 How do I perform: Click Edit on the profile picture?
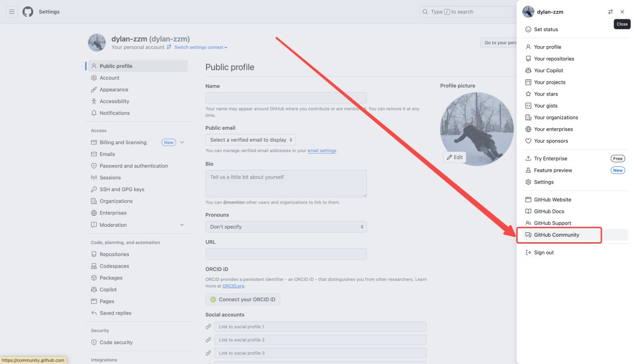(454, 157)
